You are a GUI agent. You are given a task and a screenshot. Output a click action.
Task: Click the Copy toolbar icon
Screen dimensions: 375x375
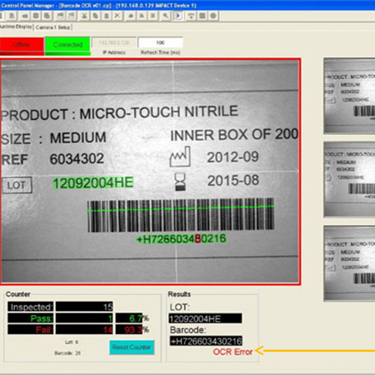coord(95,16)
